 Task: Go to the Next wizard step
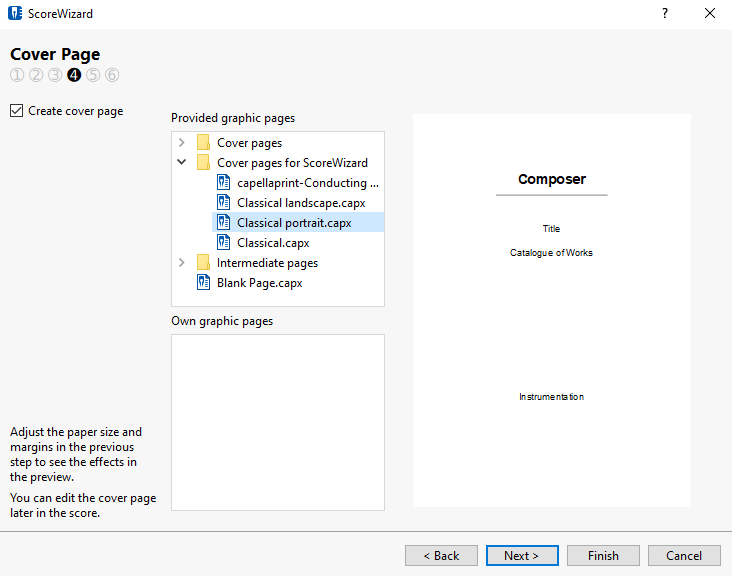click(522, 556)
